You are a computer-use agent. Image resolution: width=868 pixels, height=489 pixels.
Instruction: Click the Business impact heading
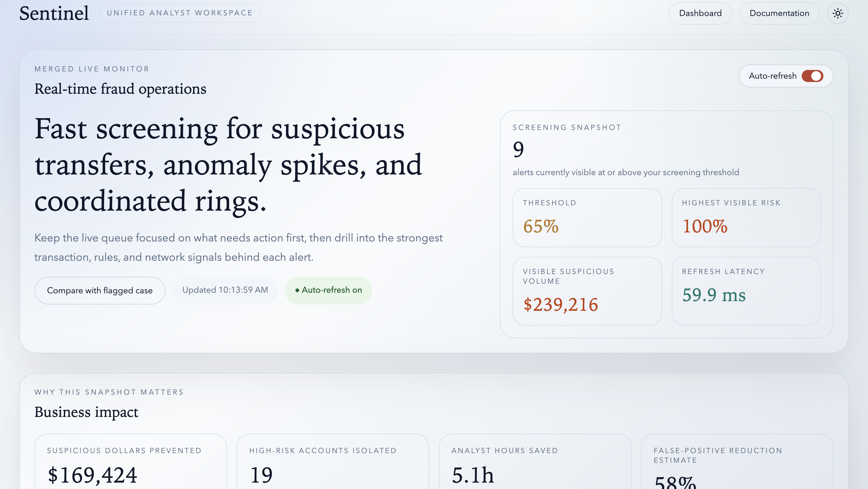86,412
